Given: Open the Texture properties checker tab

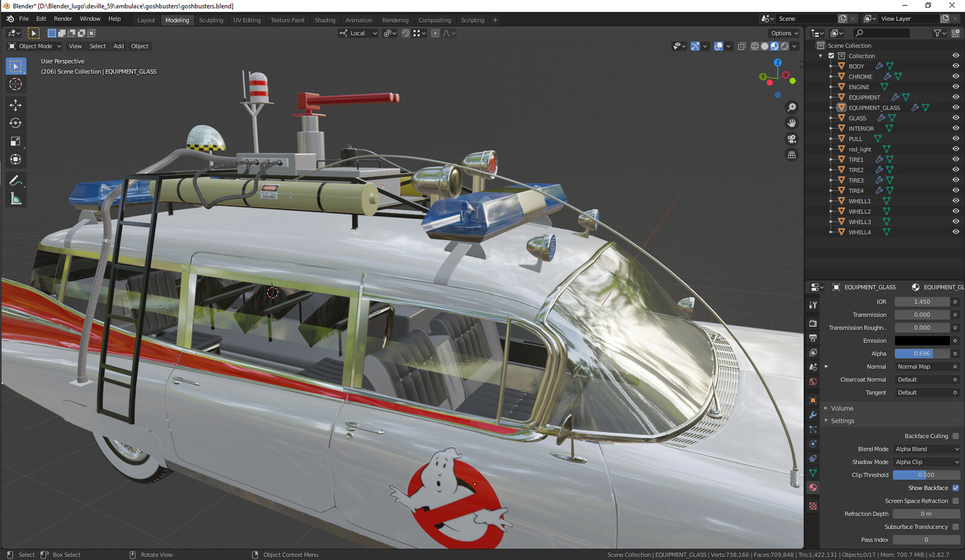Looking at the screenshot, I should pyautogui.click(x=813, y=506).
